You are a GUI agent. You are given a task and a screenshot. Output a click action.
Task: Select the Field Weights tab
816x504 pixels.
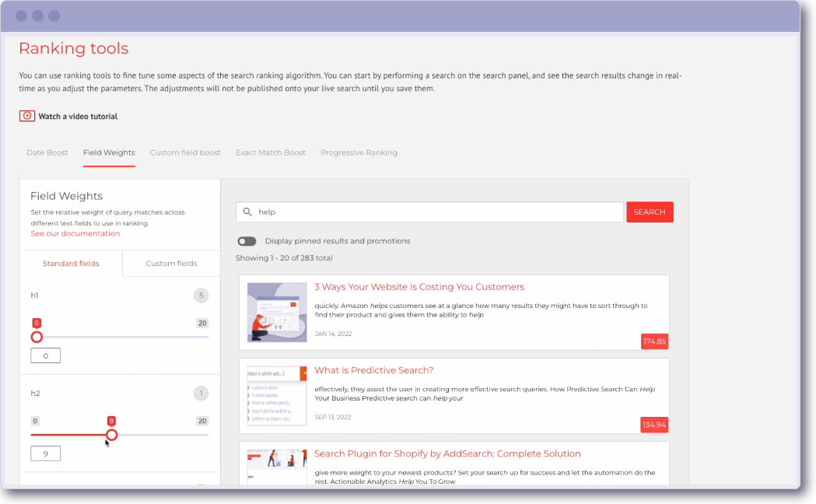pyautogui.click(x=109, y=152)
